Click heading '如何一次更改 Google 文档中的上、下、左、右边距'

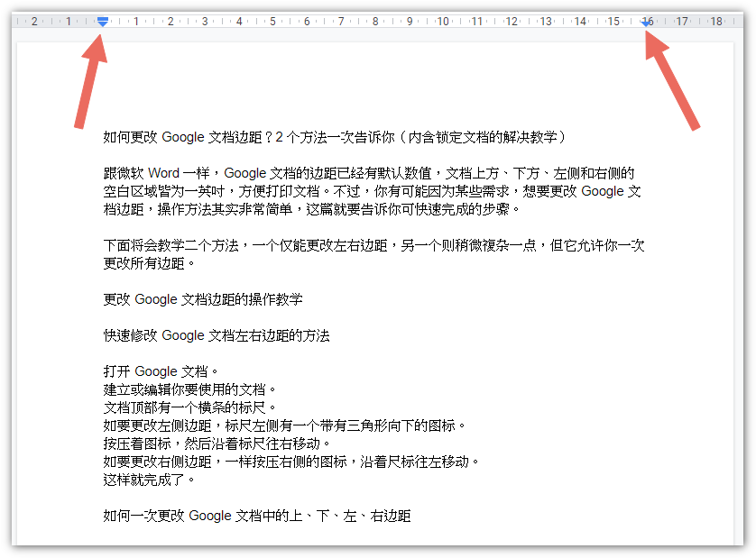click(256, 516)
